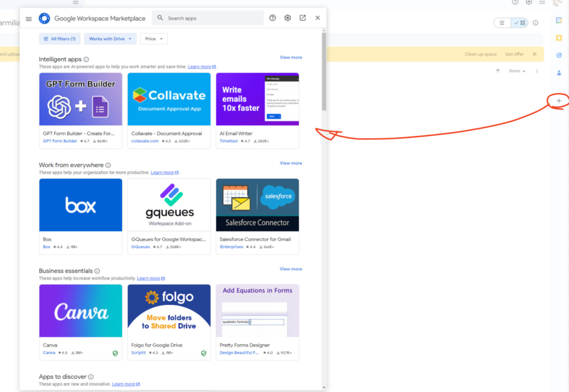Open the All filters (1) panel
This screenshot has height=392, width=569.
tap(59, 39)
